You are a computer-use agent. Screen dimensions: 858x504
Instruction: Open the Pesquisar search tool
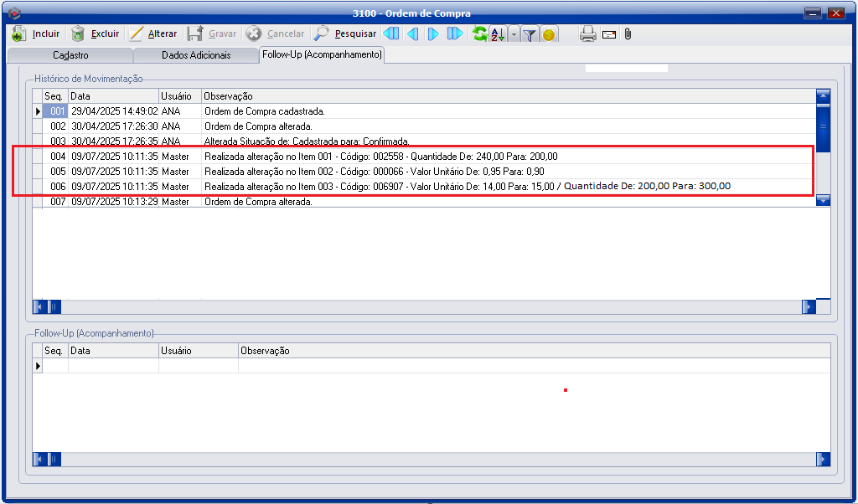coord(344,34)
